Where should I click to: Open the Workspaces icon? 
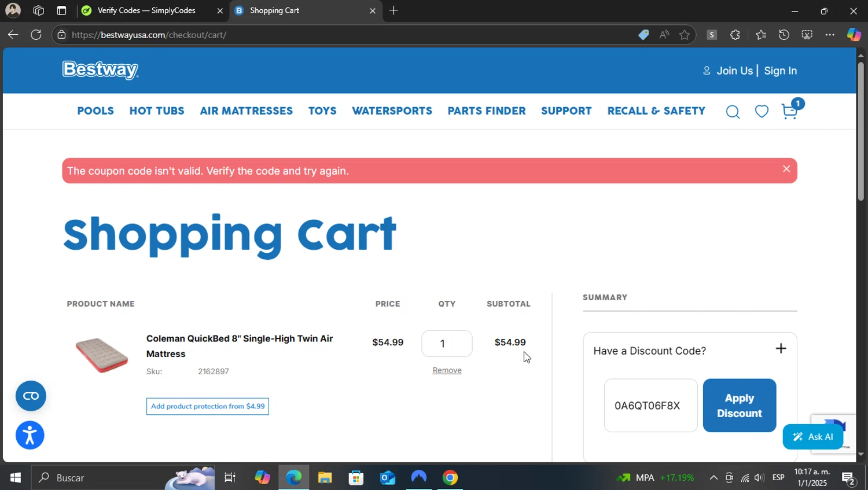tap(39, 10)
